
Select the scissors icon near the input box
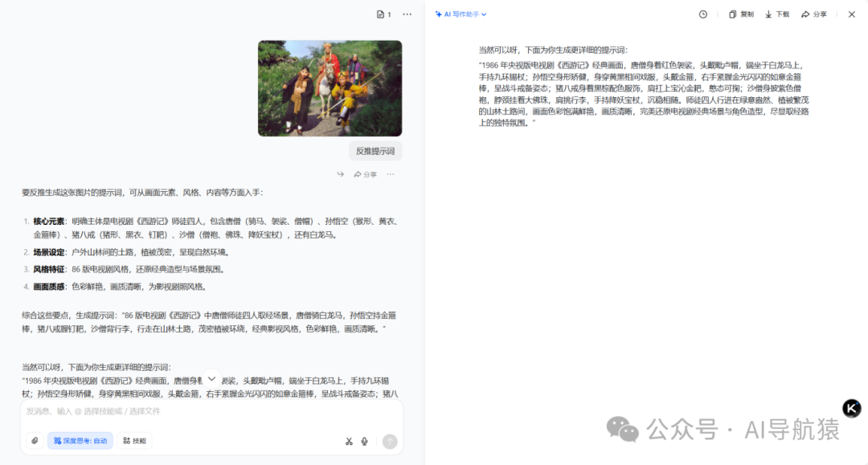(348, 441)
